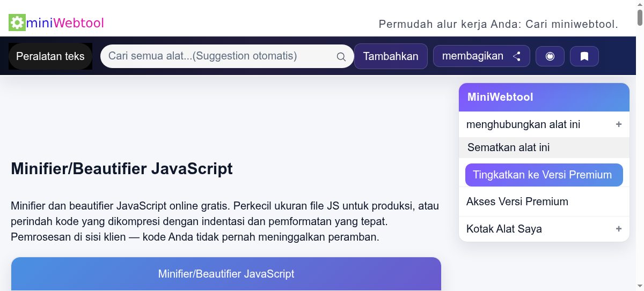Click the bookmark icon button
644x291 pixels.
584,56
